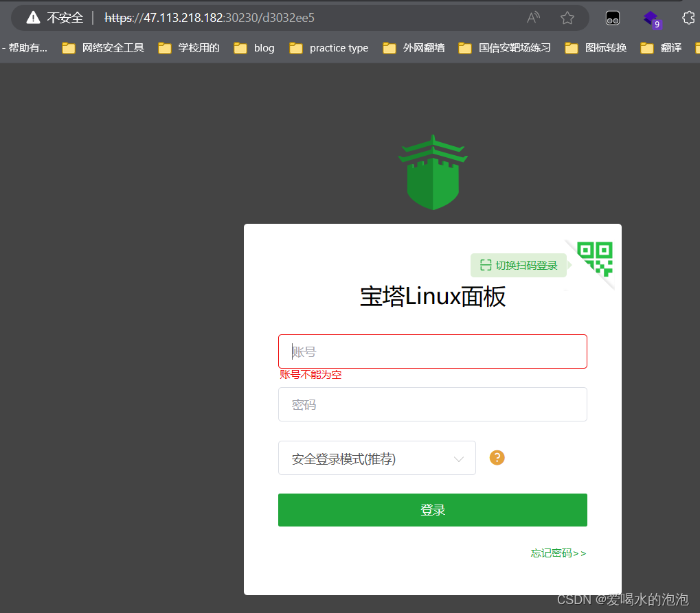Open the 网络安全工具 bookmark folder

point(103,48)
